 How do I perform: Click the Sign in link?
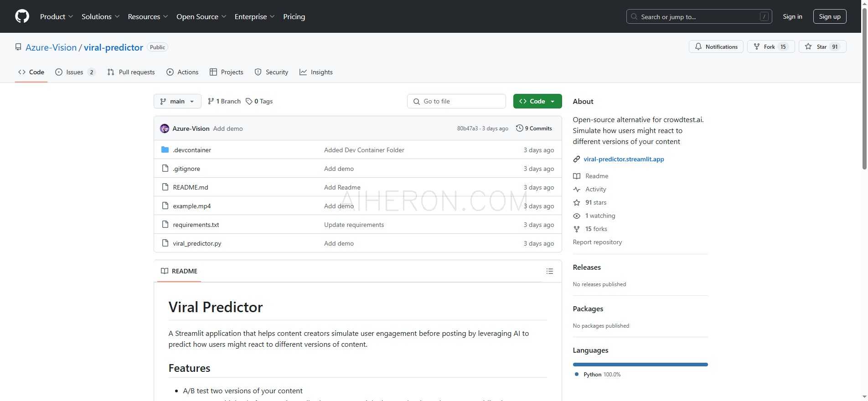[x=792, y=16]
